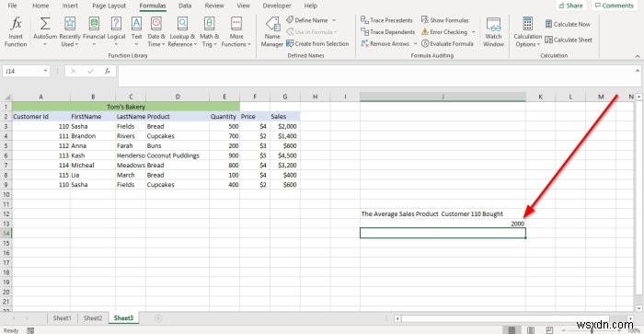Click Trace Dependents
This screenshot has width=644, height=334.
coord(387,31)
